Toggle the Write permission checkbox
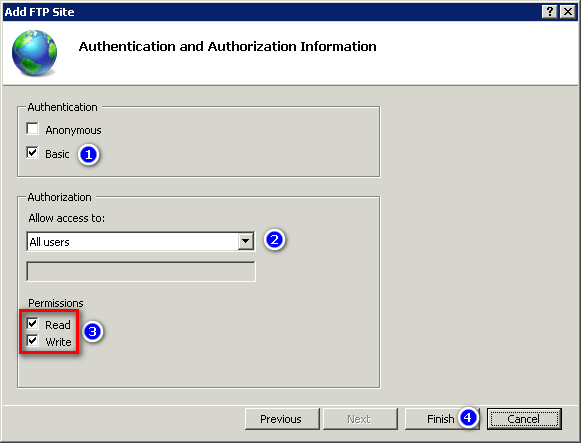The height and width of the screenshot is (443, 581). (33, 341)
